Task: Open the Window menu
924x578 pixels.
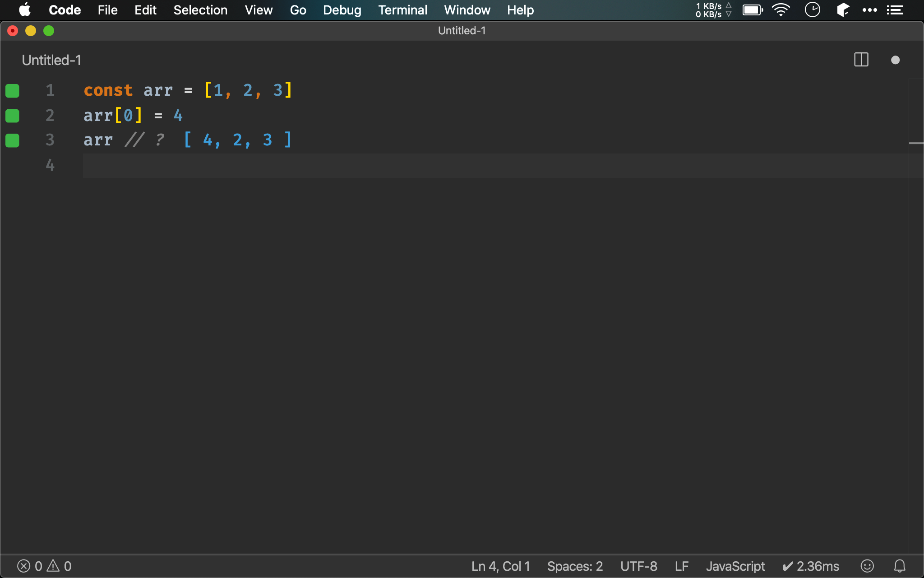Action: (x=467, y=10)
